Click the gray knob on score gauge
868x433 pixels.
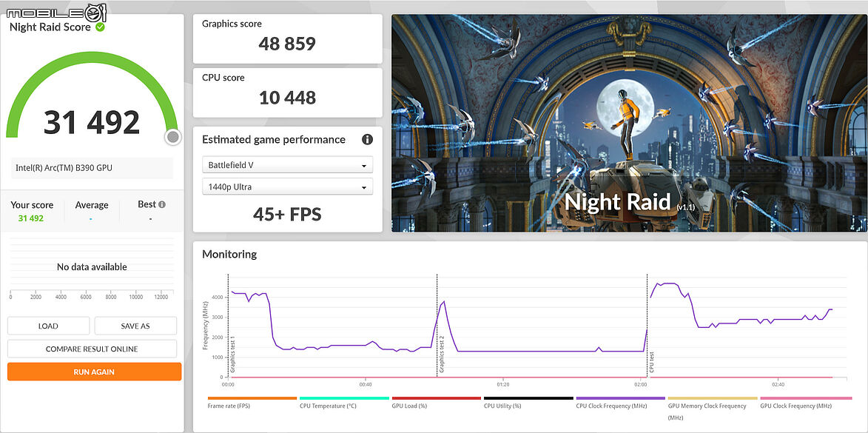[x=173, y=137]
